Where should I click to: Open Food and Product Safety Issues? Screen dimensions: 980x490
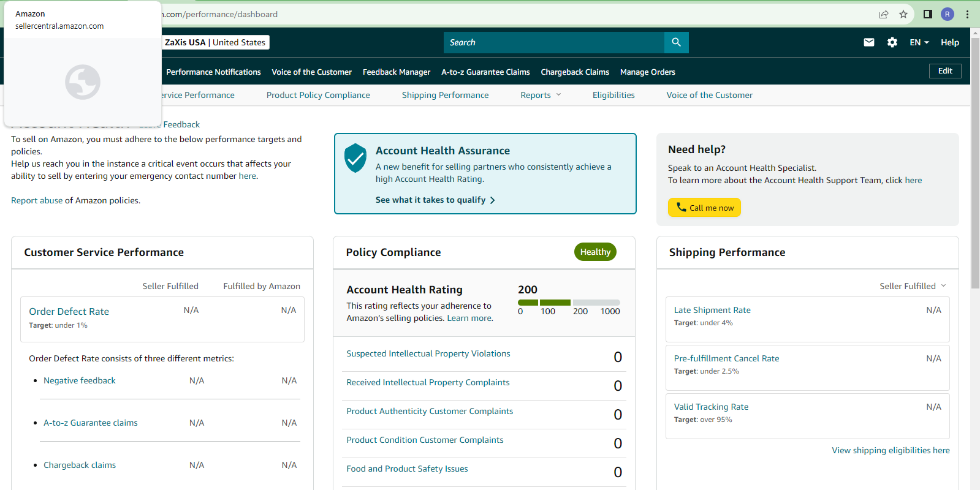pyautogui.click(x=407, y=469)
